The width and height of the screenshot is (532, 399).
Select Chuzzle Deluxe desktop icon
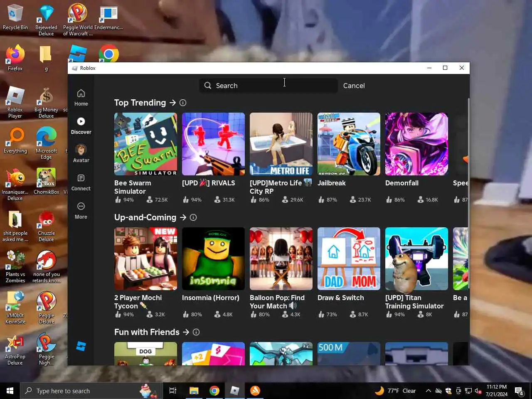[x=46, y=226]
